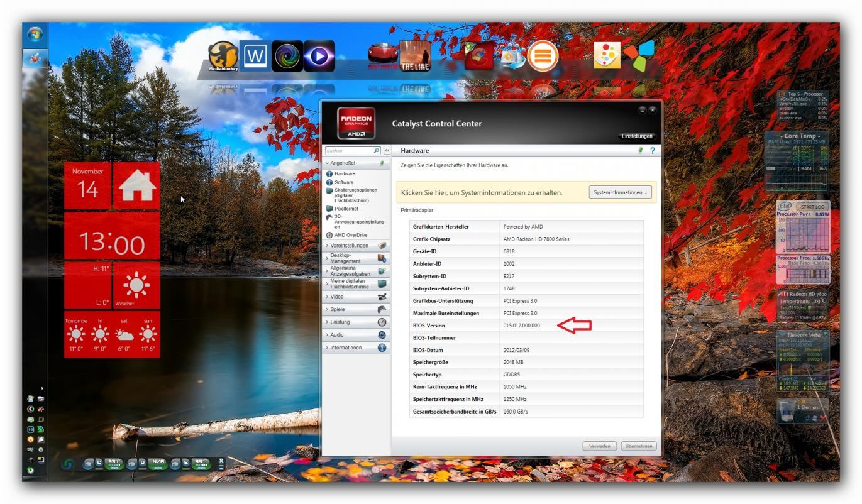Image resolution: width=862 pixels, height=504 pixels.
Task: Expand the Spiele section
Action: click(x=356, y=309)
